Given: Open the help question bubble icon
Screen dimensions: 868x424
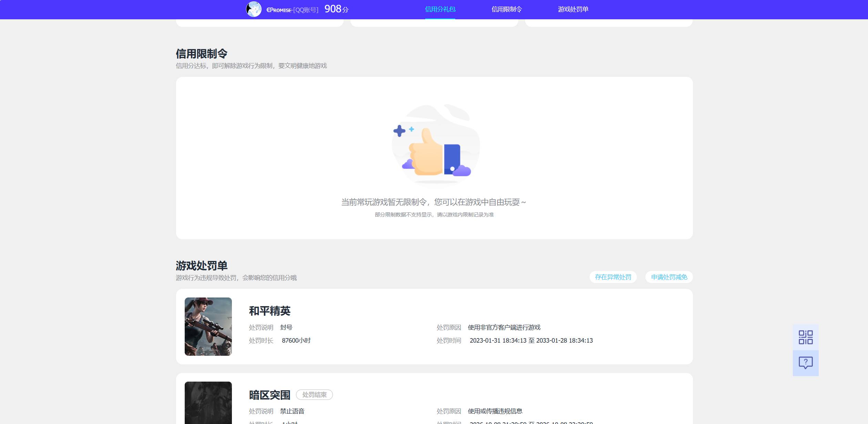Looking at the screenshot, I should 806,363.
